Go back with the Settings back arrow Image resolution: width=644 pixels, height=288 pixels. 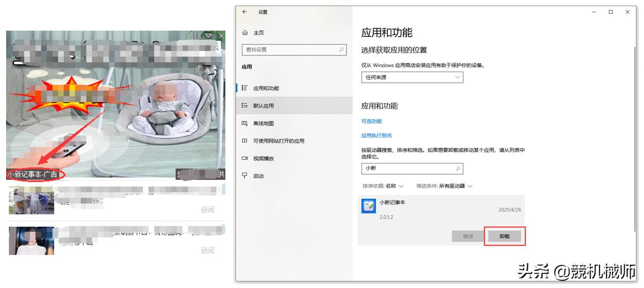click(x=245, y=12)
